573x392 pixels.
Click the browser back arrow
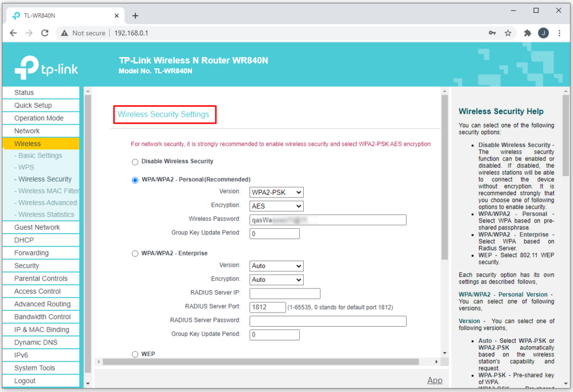[13, 33]
